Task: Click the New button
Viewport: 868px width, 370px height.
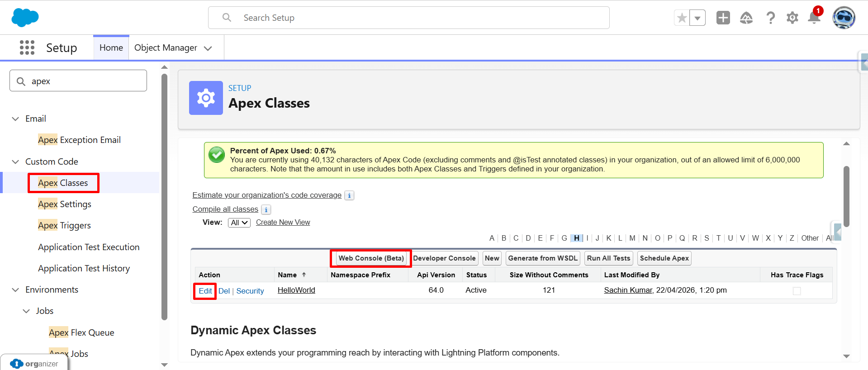Action: tap(492, 258)
